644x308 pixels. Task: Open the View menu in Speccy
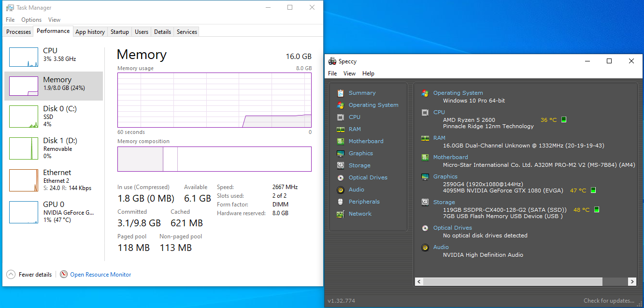tap(349, 73)
